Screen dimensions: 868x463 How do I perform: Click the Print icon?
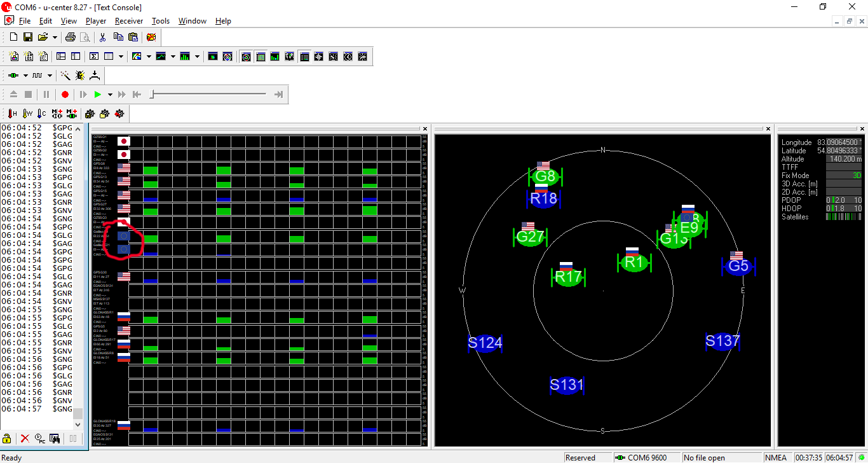(71, 38)
